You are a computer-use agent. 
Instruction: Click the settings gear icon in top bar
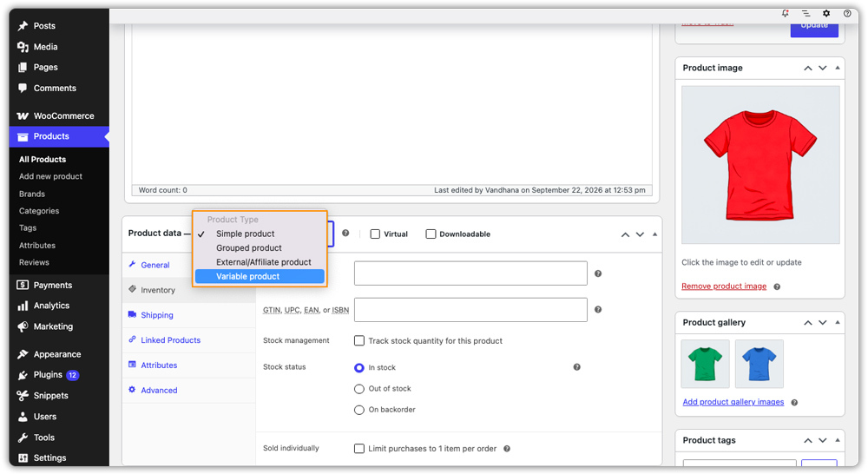826,13
